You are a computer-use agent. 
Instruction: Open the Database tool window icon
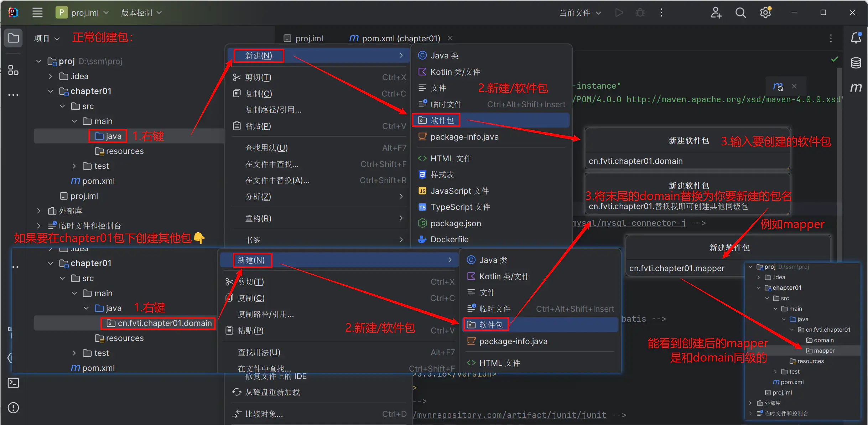point(856,63)
